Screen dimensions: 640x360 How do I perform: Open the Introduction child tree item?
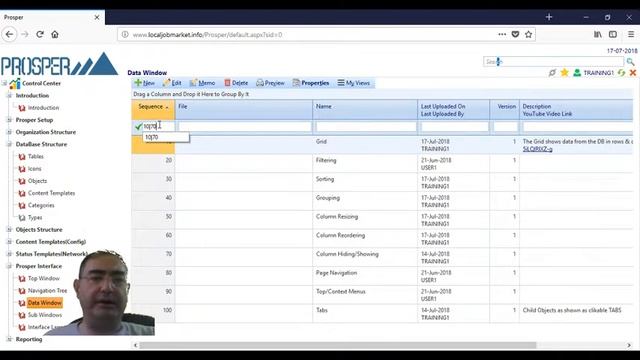43,108
